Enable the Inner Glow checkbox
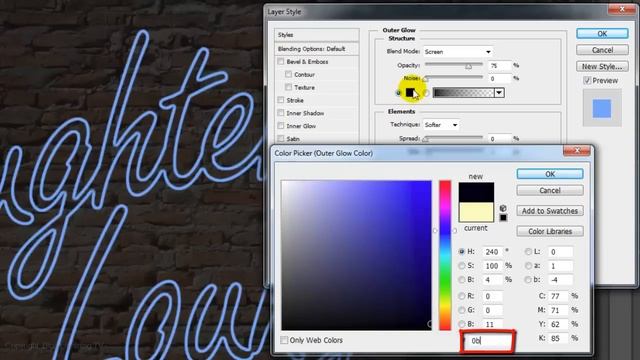 [281, 126]
